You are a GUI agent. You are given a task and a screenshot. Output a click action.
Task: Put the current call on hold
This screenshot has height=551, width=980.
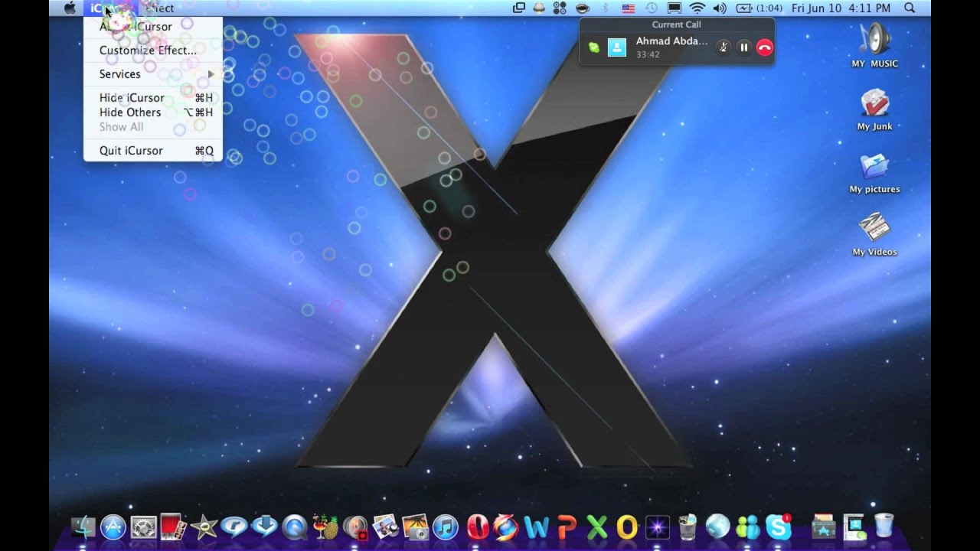pos(743,47)
